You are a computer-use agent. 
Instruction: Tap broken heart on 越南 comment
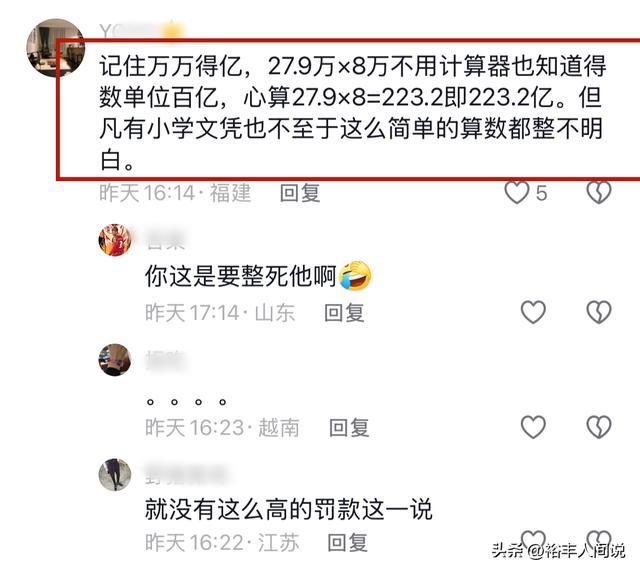tap(599, 427)
